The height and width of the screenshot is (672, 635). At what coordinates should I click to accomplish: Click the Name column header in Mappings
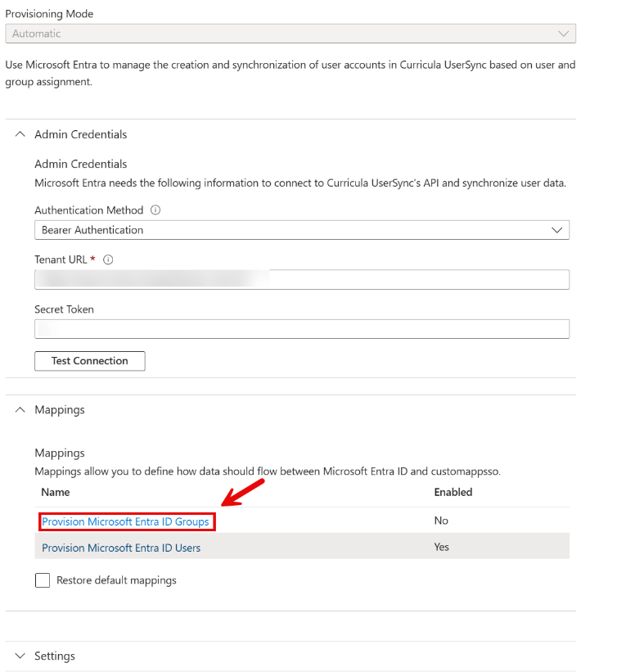(55, 492)
